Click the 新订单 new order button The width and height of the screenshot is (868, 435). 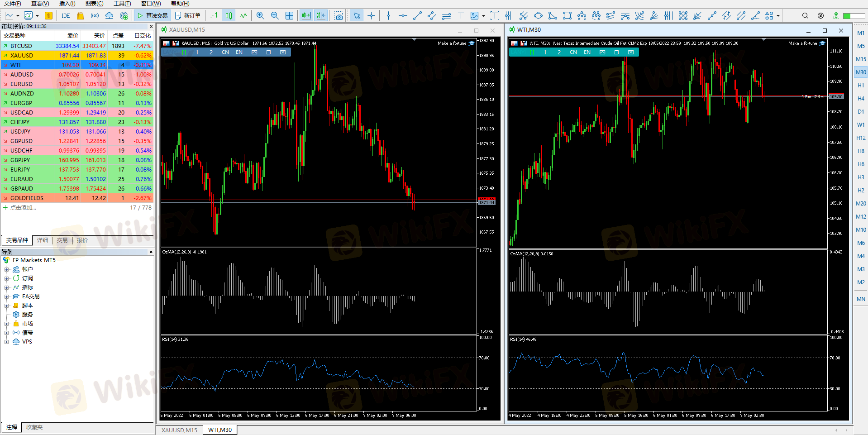click(x=188, y=16)
